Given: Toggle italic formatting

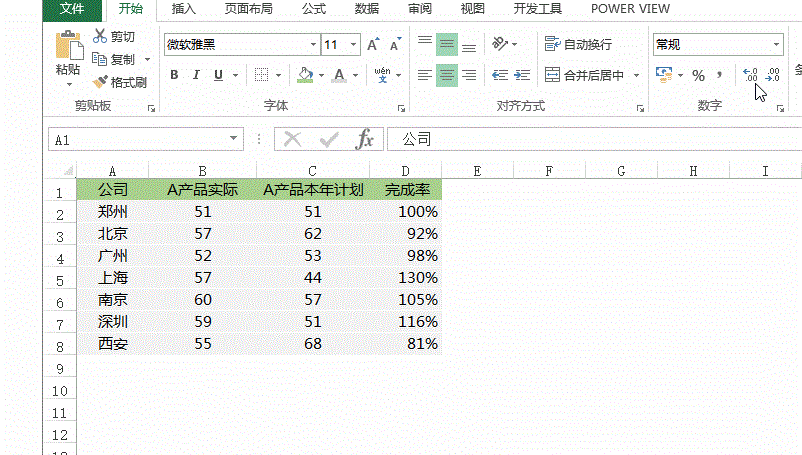Looking at the screenshot, I should coord(196,75).
